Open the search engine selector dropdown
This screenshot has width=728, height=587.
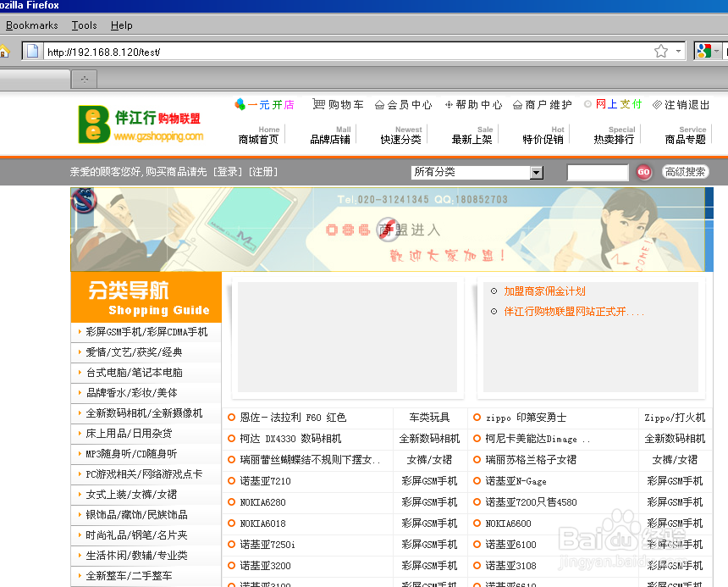[x=716, y=52]
